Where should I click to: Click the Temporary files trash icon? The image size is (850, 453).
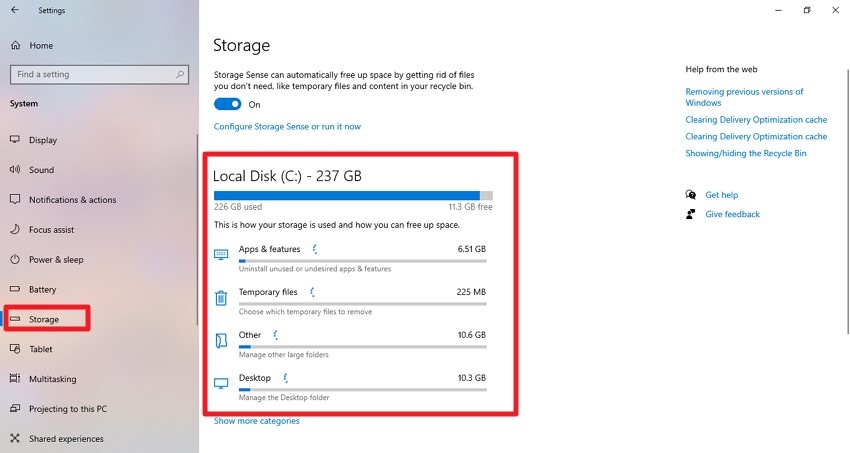coord(221,297)
